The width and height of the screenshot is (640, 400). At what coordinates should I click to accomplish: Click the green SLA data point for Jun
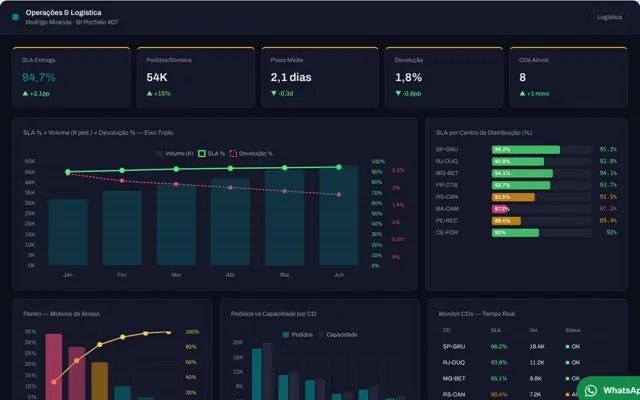pos(339,167)
